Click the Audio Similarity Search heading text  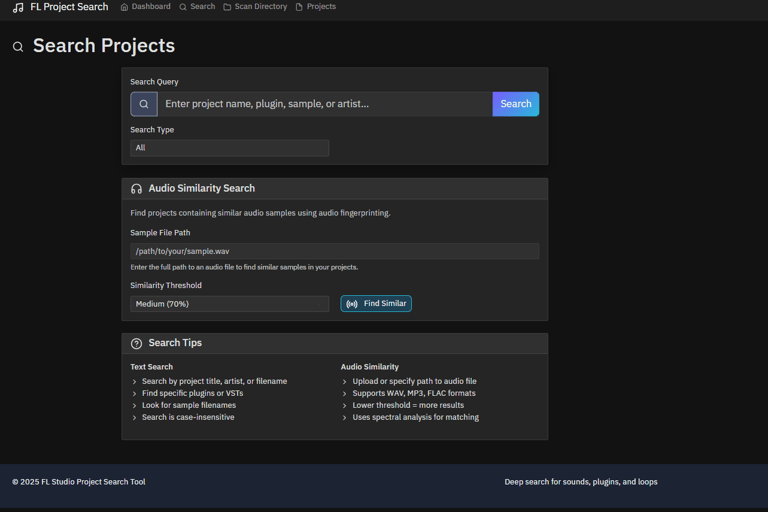tap(202, 188)
